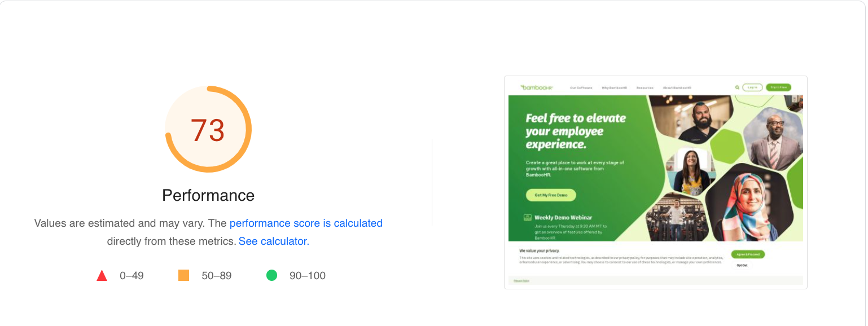Click the arrow icon atop the hero image

796,97
